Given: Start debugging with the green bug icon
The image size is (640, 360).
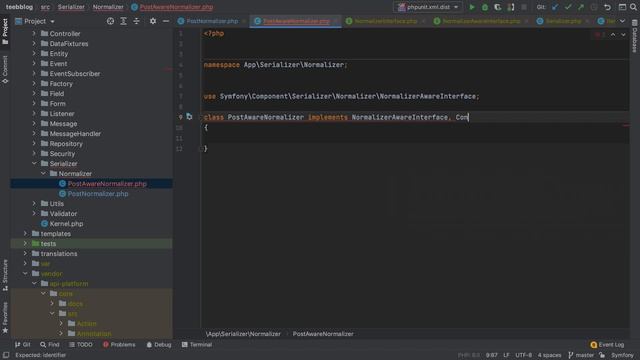Looking at the screenshot, I should pos(484,7).
